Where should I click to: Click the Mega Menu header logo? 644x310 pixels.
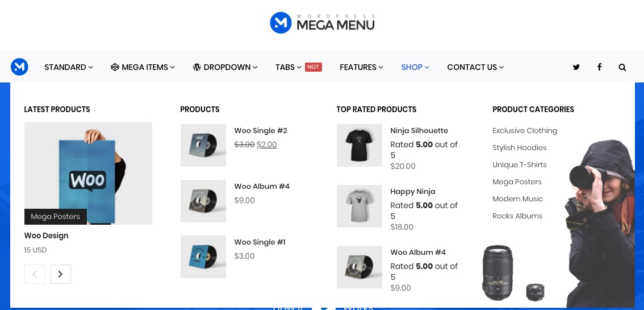(x=322, y=23)
